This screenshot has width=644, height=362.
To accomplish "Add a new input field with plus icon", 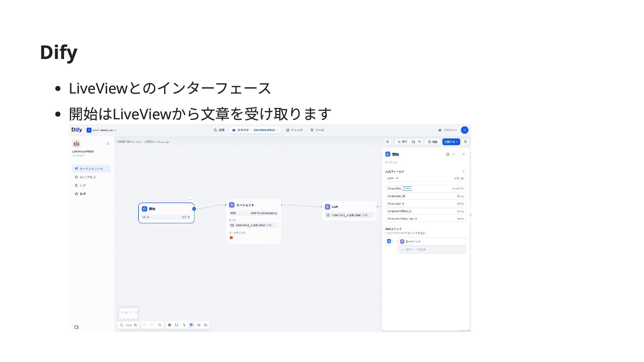I will [464, 172].
